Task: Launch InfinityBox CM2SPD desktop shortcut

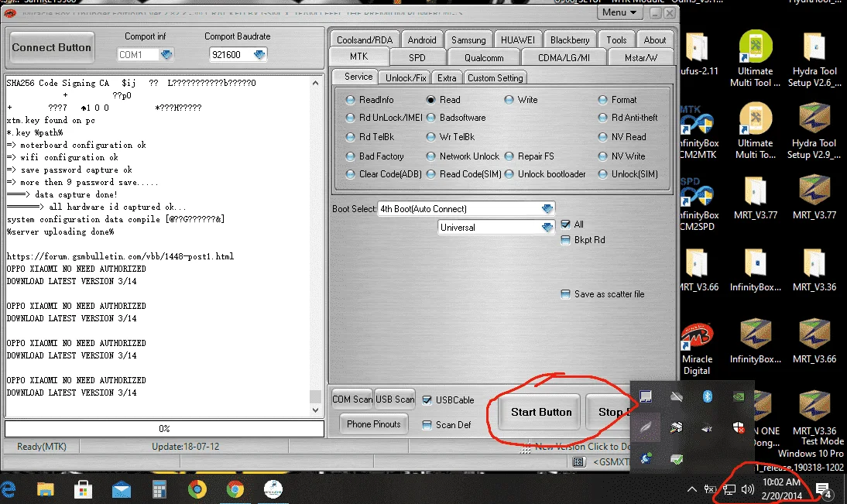Action: (x=698, y=204)
